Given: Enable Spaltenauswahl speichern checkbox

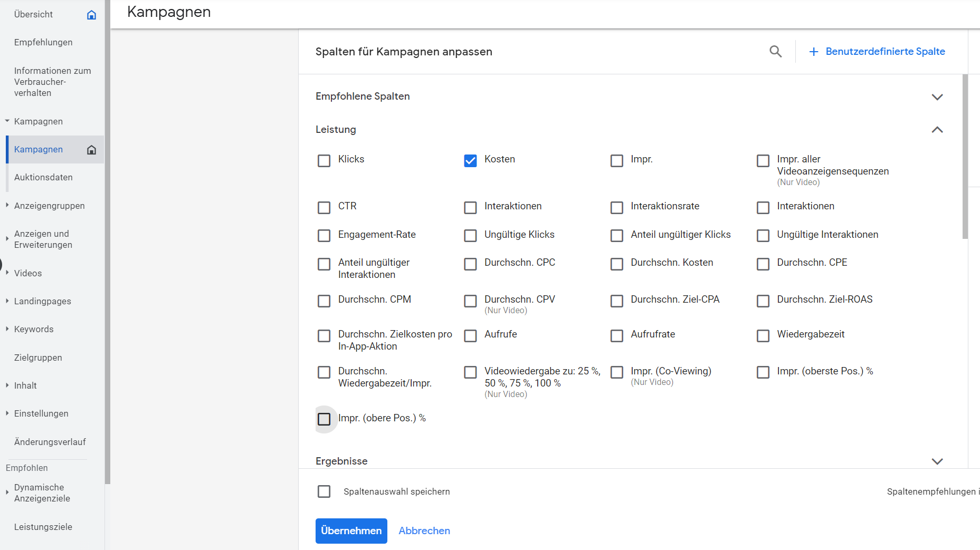Looking at the screenshot, I should coord(324,491).
